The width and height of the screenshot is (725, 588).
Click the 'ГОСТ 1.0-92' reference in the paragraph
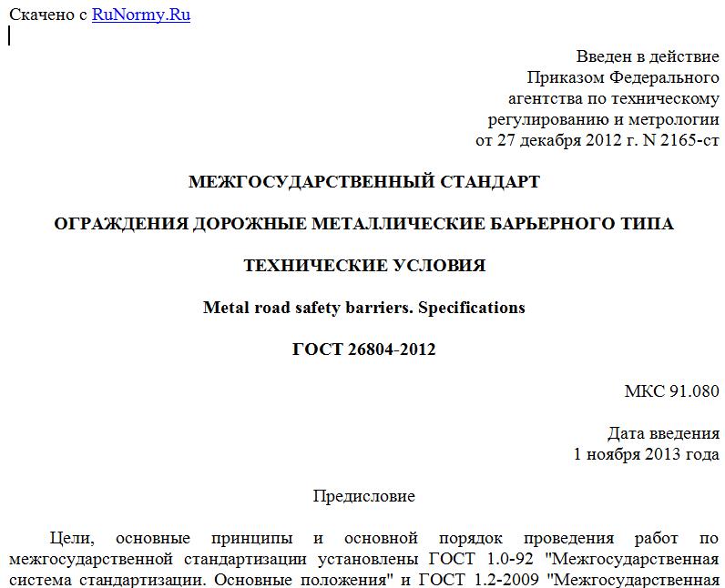tap(481, 559)
